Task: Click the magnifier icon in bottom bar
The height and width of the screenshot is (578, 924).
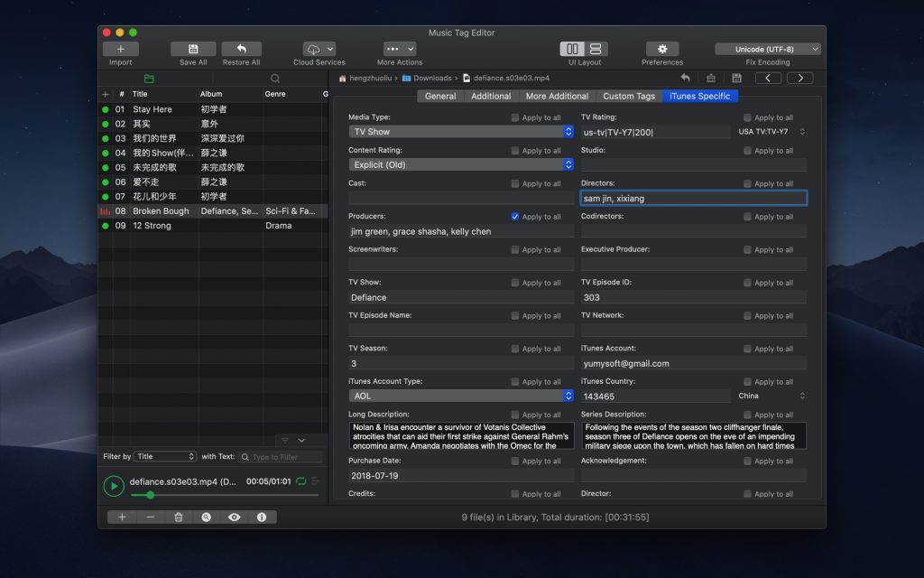Action: point(207,517)
